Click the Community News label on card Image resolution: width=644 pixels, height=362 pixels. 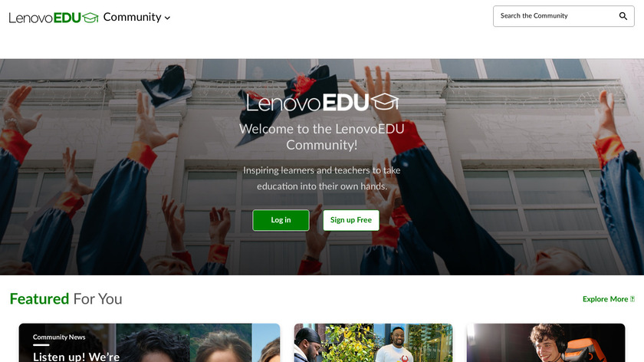pos(59,337)
